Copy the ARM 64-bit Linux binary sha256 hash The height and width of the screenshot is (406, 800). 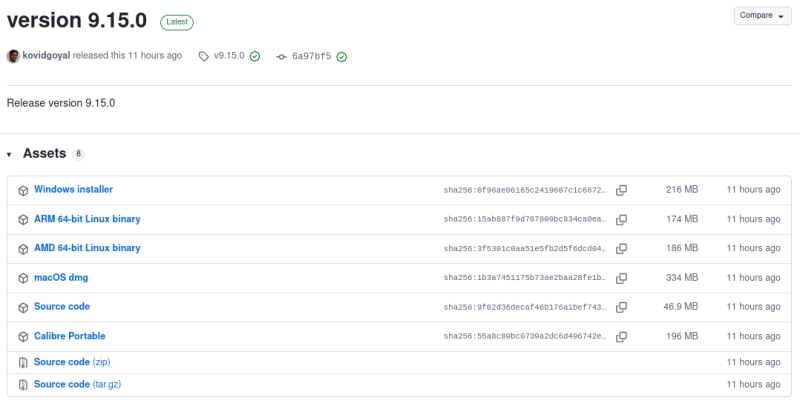pos(621,220)
